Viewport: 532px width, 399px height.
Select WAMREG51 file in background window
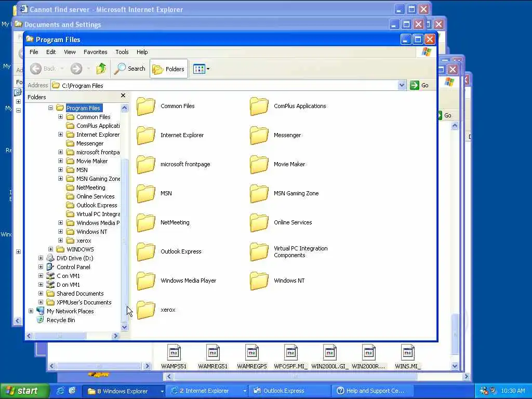pos(212,357)
